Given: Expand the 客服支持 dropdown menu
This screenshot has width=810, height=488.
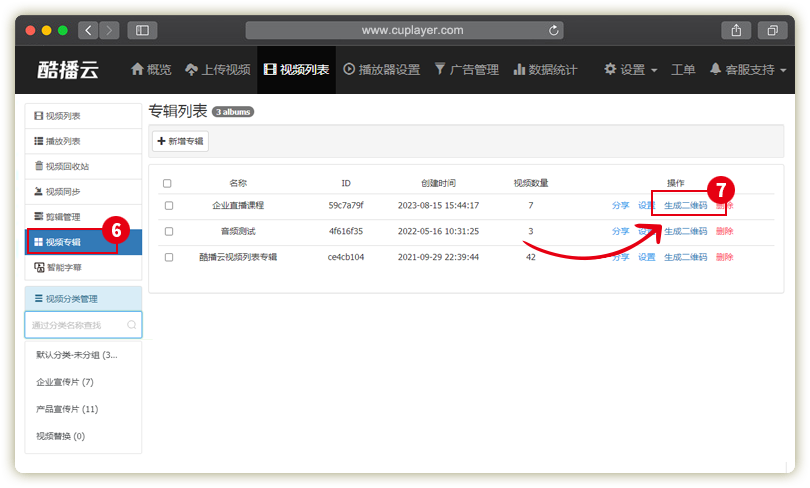Looking at the screenshot, I should [748, 70].
